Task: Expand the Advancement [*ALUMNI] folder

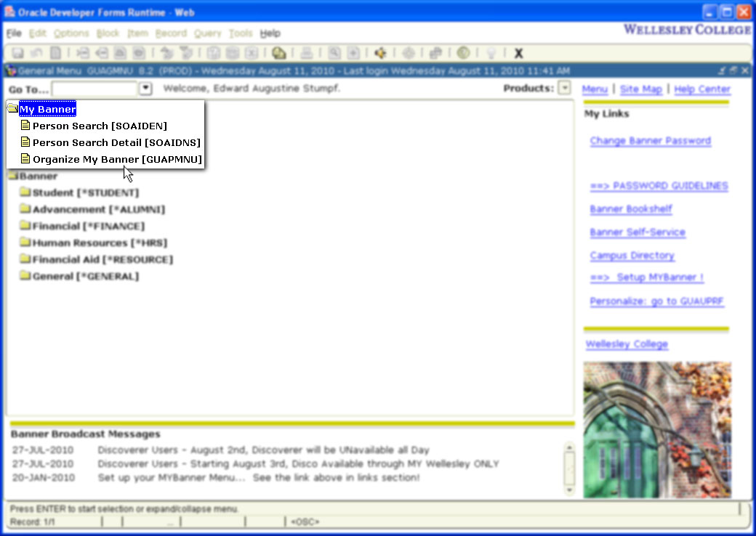Action: point(25,209)
